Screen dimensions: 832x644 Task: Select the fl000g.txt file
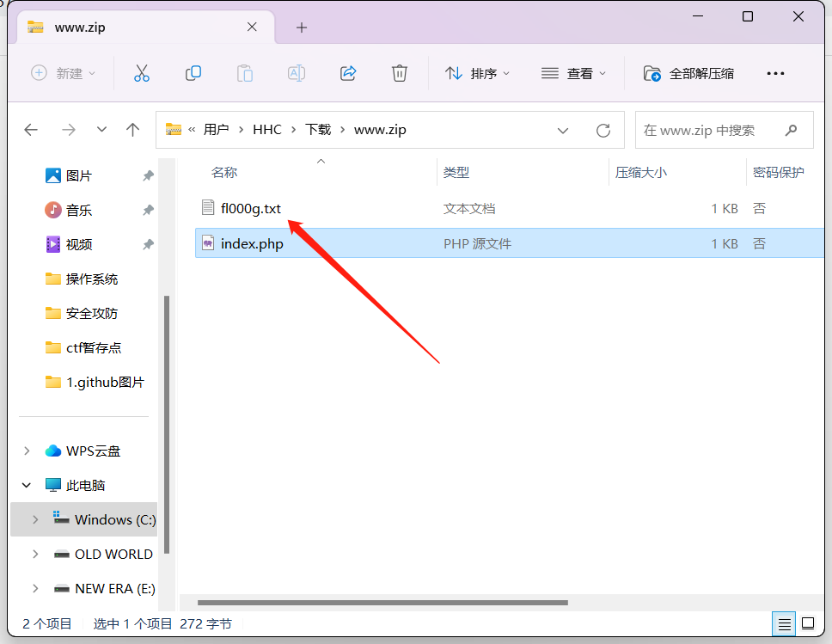[x=248, y=207]
